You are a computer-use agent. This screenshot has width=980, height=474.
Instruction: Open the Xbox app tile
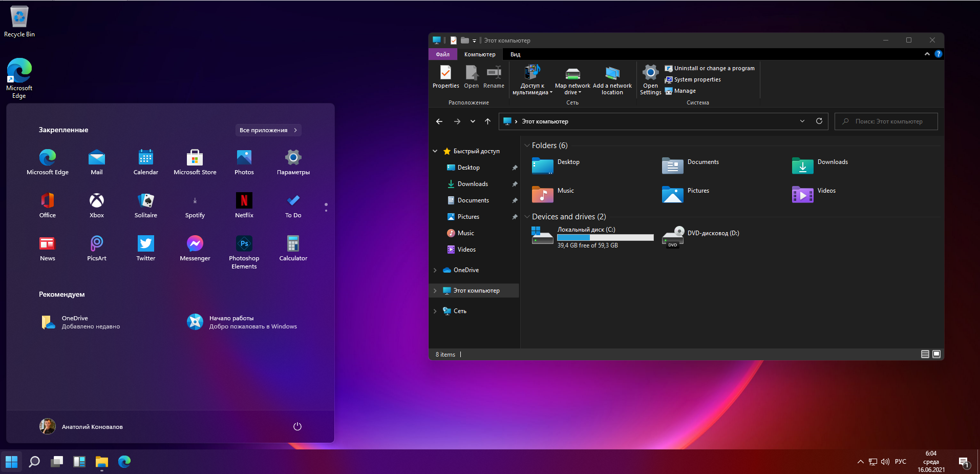[x=97, y=205]
